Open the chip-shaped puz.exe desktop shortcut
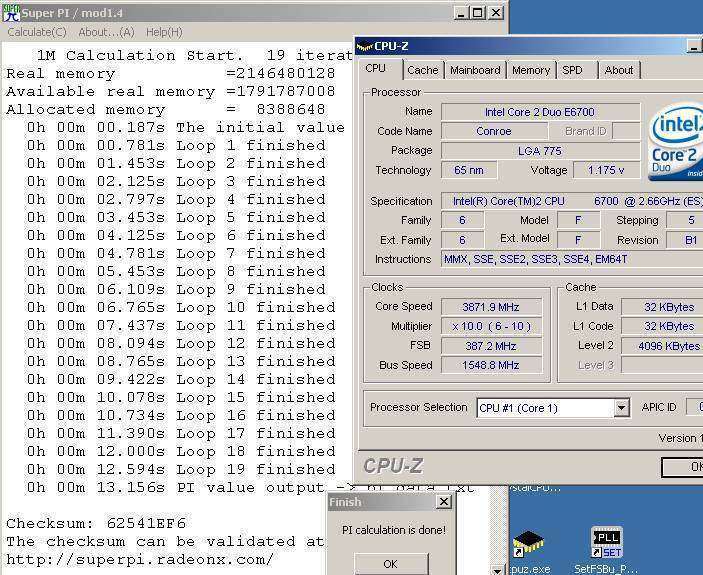 coord(529,552)
